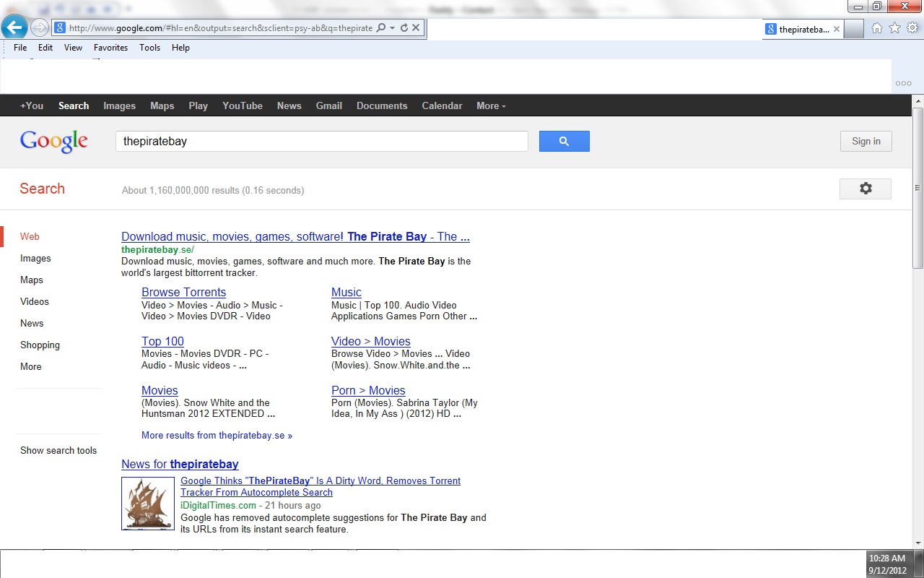Screen dimensions: 924x578
Task: Go to Play in the Google bar
Action: click(x=199, y=105)
